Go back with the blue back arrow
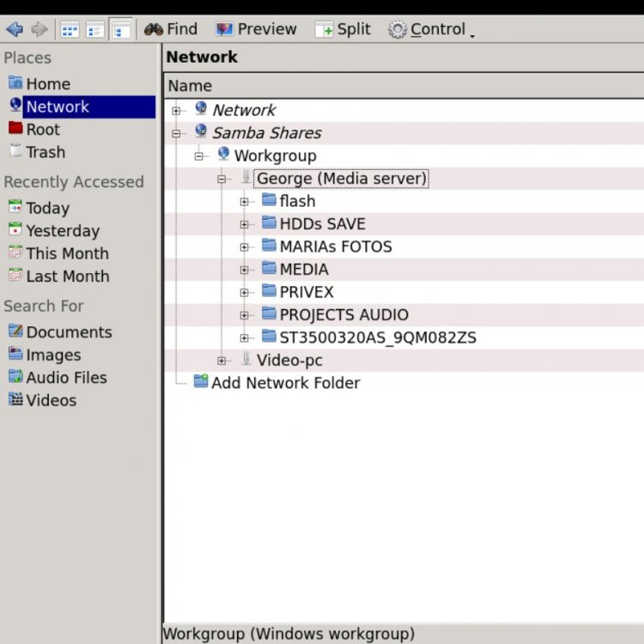 tap(15, 29)
